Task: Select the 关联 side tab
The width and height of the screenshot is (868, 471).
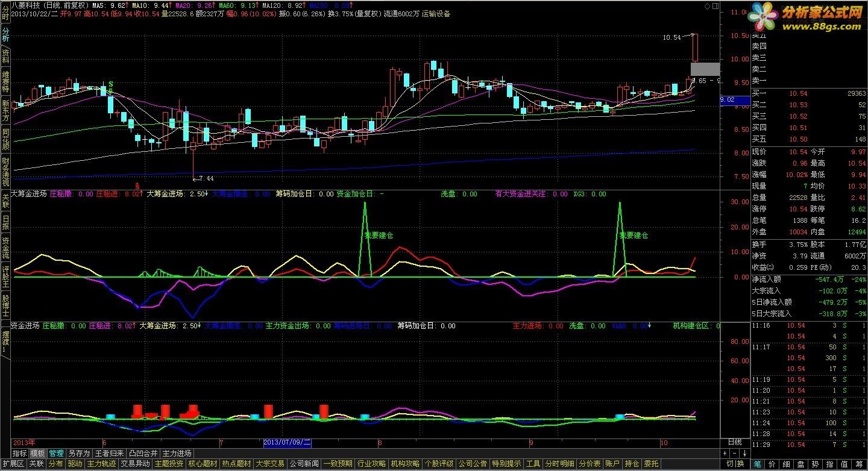Action: click(5, 201)
